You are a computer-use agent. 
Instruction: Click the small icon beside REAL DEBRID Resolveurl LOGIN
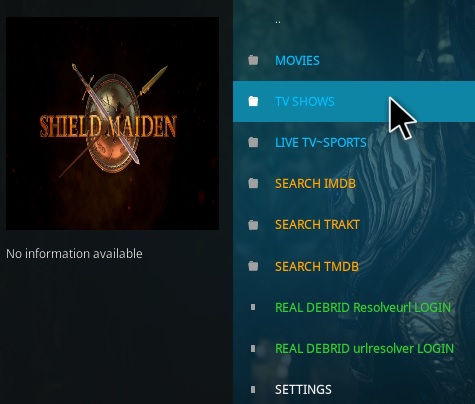pyautogui.click(x=253, y=307)
